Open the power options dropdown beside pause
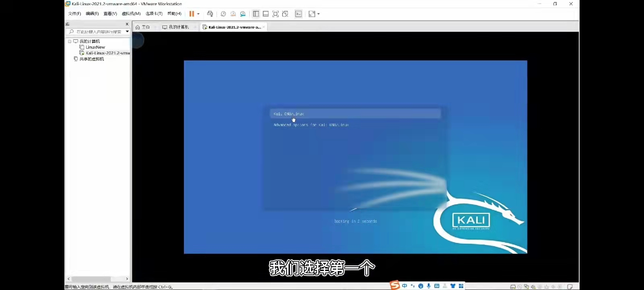644x290 pixels. pyautogui.click(x=198, y=14)
